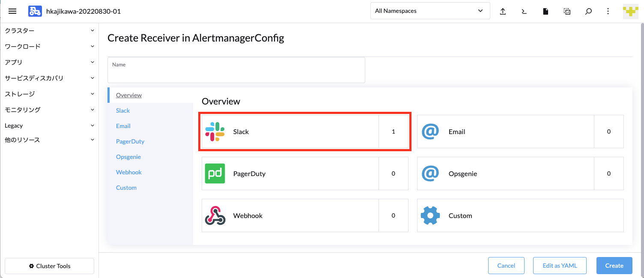Viewport: 644px width, 278px height.
Task: Click the Cancel button
Action: [x=506, y=266]
